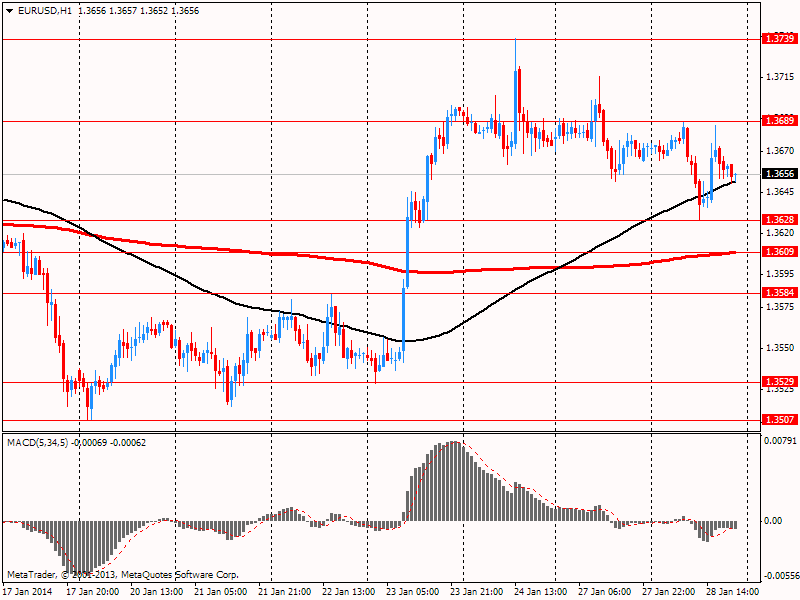Select the 1.3628 price level label
800x600 pixels.
click(779, 220)
